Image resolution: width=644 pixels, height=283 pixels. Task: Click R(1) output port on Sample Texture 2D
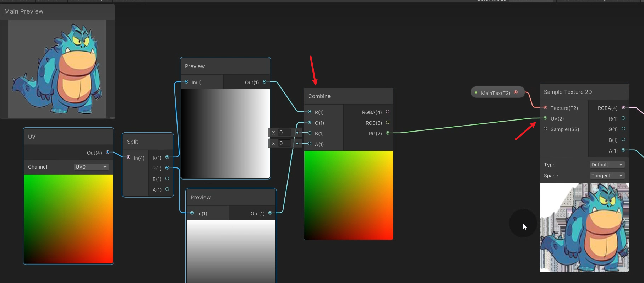(623, 118)
